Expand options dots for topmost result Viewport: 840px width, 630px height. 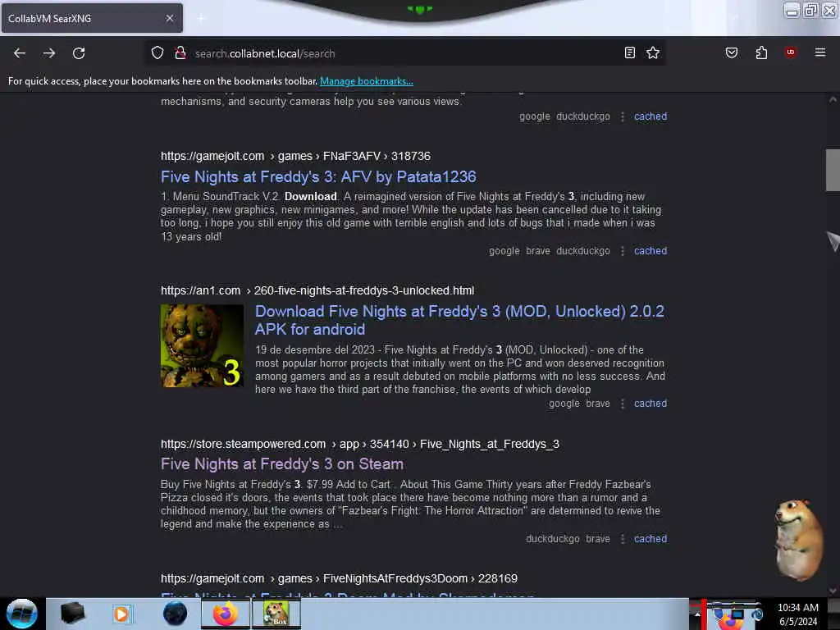coord(623,116)
